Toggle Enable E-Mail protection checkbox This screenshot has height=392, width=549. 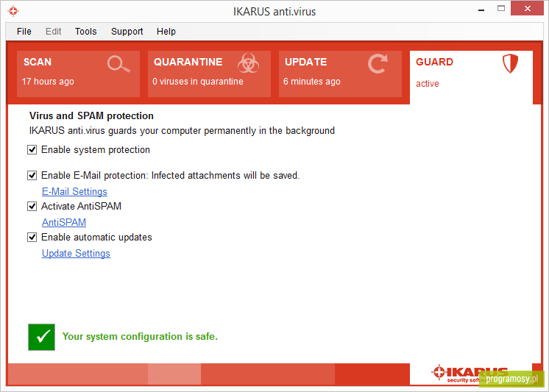tap(32, 175)
